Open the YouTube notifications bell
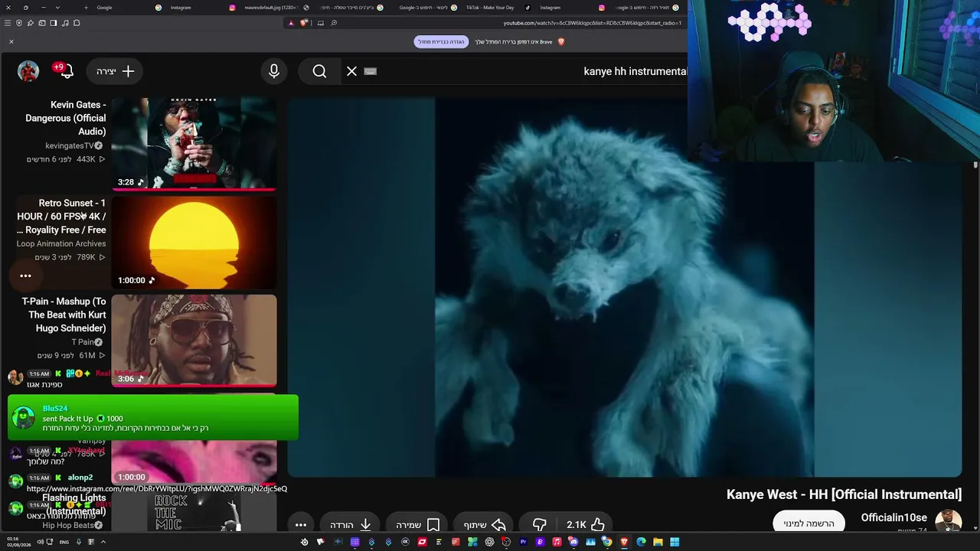 point(66,71)
